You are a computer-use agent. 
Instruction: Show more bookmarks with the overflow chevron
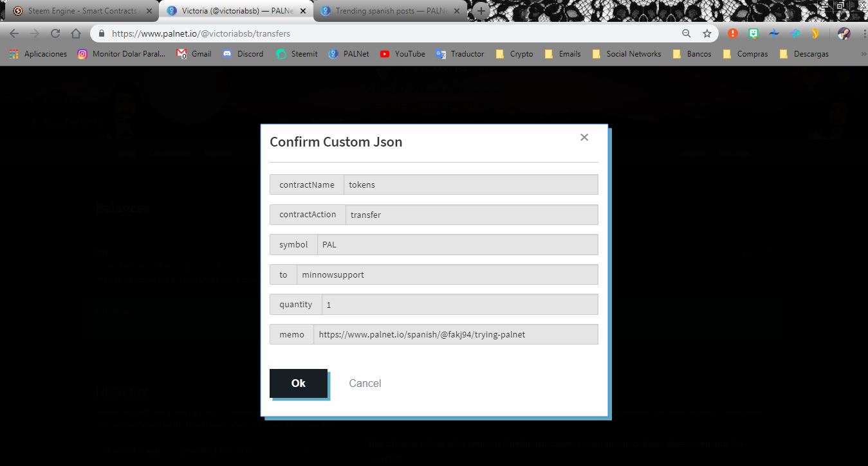click(x=863, y=54)
